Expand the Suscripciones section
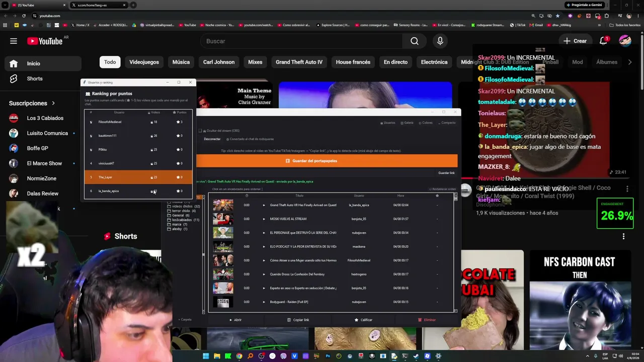This screenshot has height=362, width=644. pos(32,103)
